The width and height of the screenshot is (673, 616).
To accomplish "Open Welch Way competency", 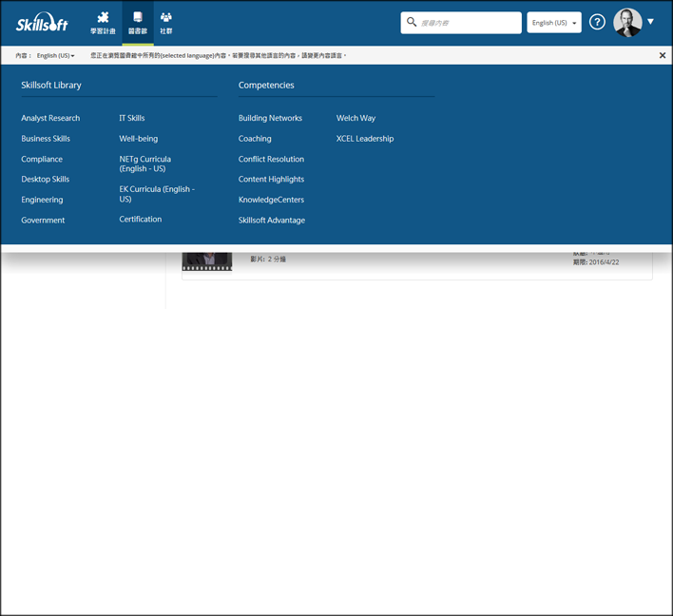I will 356,118.
